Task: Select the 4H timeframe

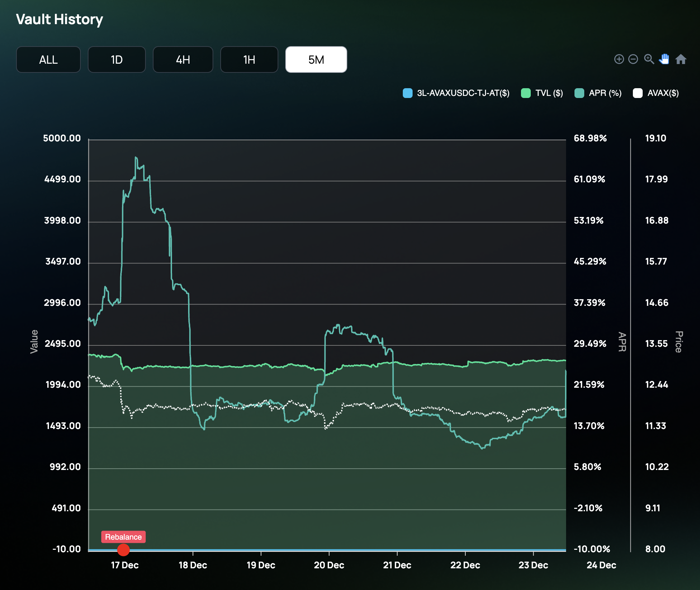Action: click(x=183, y=59)
